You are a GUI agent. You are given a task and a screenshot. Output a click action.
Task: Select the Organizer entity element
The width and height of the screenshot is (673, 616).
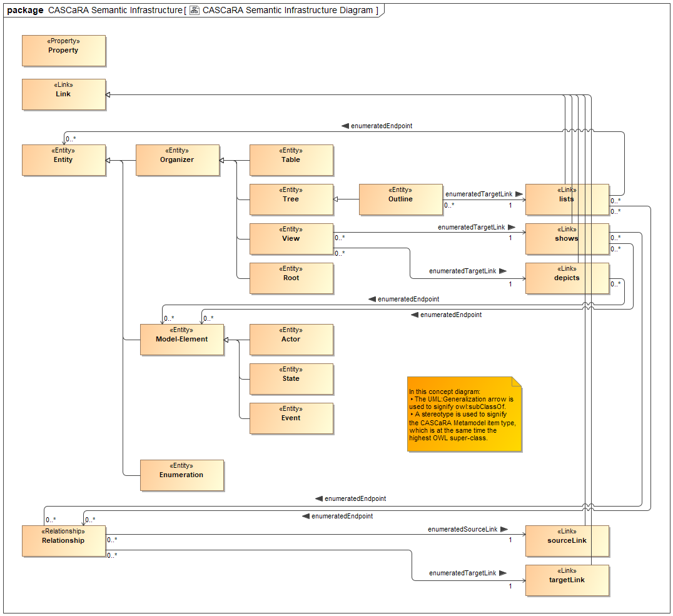point(178,160)
